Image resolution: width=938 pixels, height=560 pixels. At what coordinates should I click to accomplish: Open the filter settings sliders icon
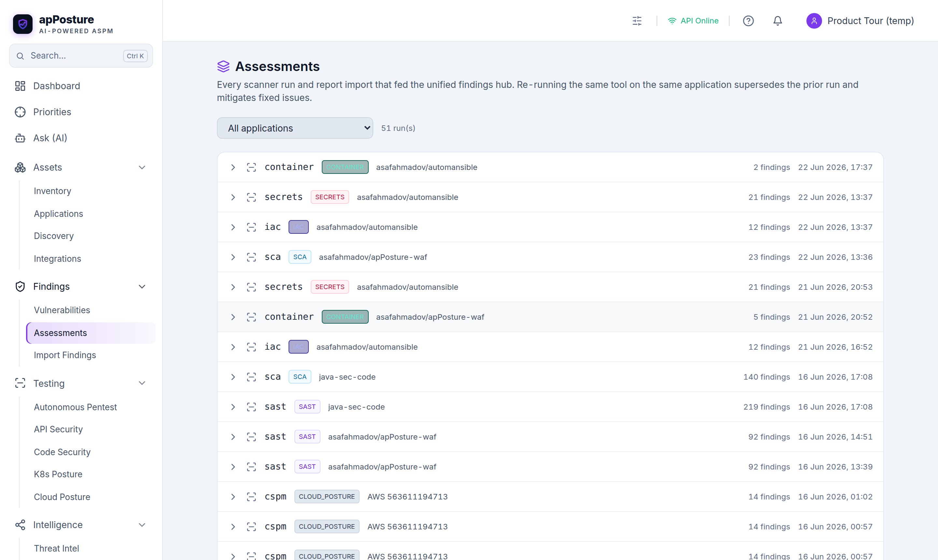(x=637, y=21)
